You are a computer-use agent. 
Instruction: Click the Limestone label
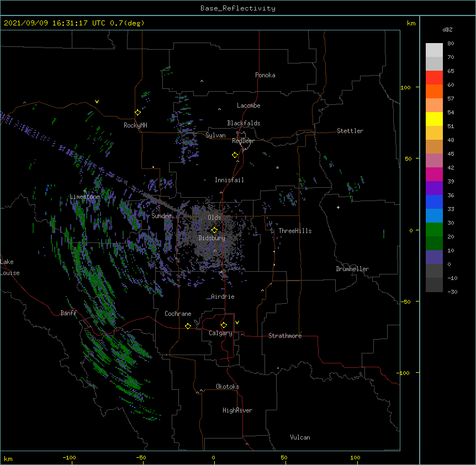tap(84, 197)
